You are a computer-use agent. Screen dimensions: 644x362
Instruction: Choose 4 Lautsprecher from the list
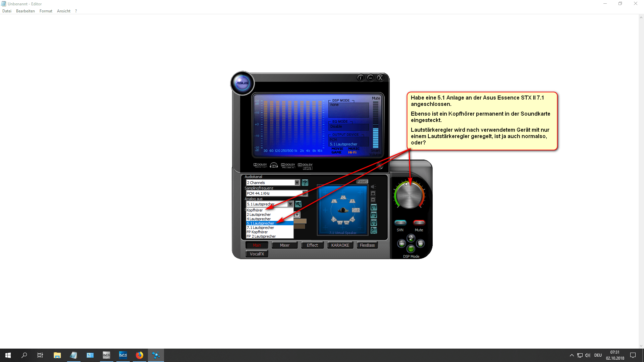pyautogui.click(x=270, y=219)
